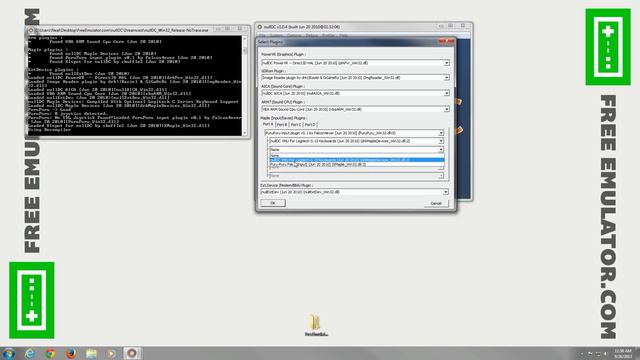
Task: Open the Options menu in nullDC window
Action: tap(294, 36)
